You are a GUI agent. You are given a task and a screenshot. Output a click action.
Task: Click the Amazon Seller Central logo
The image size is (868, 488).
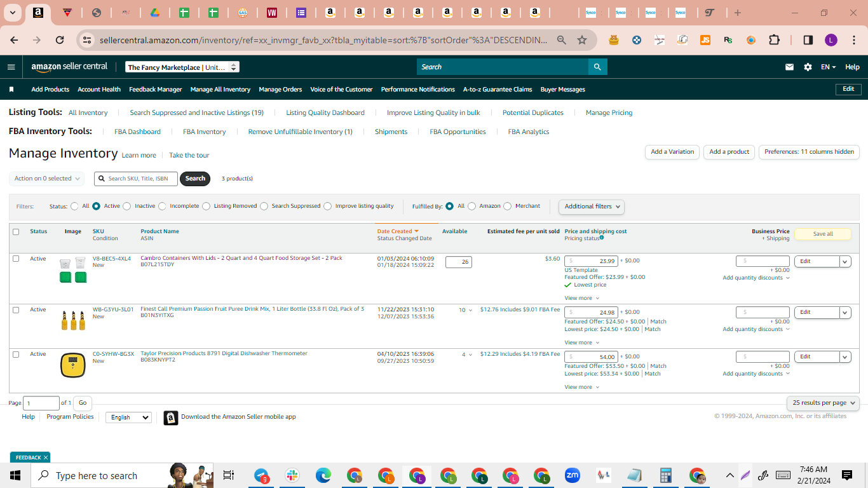[x=69, y=67]
